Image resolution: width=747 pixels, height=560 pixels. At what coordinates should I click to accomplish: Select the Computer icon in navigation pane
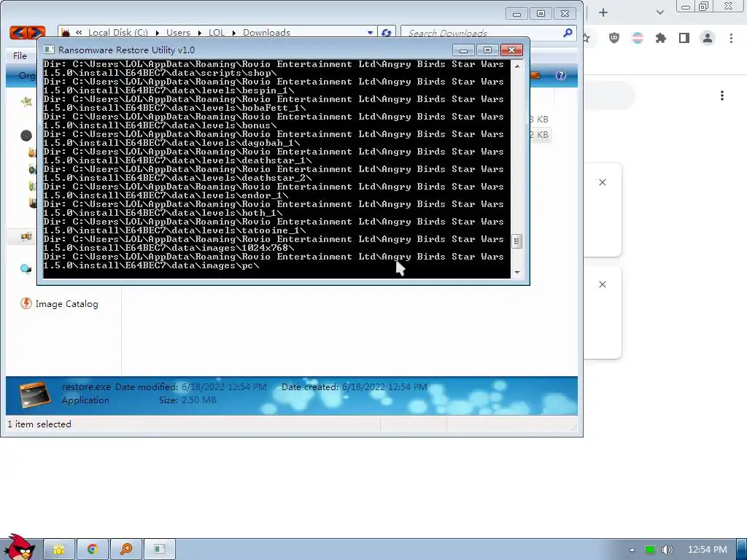click(26, 236)
